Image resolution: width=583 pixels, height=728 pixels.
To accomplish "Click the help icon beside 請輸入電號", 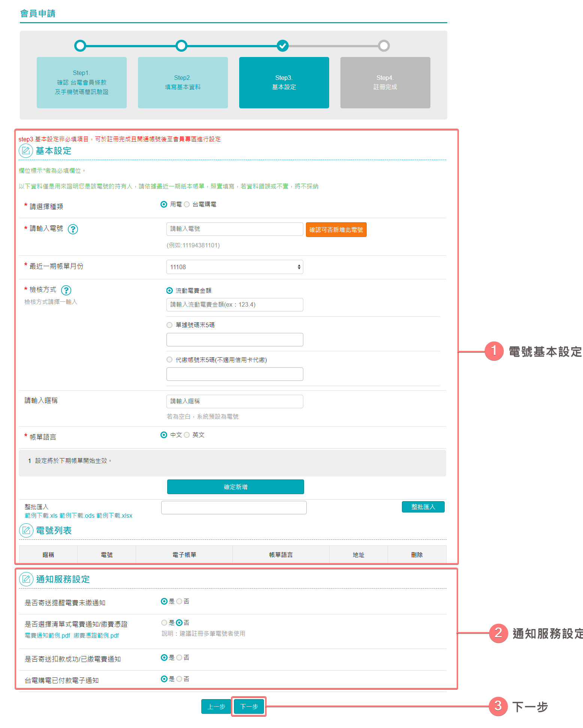I will pos(73,229).
